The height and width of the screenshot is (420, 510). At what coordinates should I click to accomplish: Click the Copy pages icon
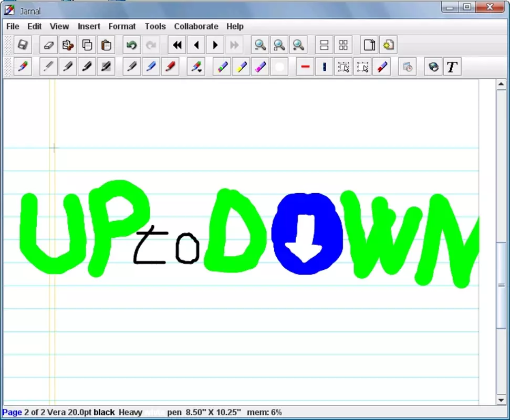[87, 45]
